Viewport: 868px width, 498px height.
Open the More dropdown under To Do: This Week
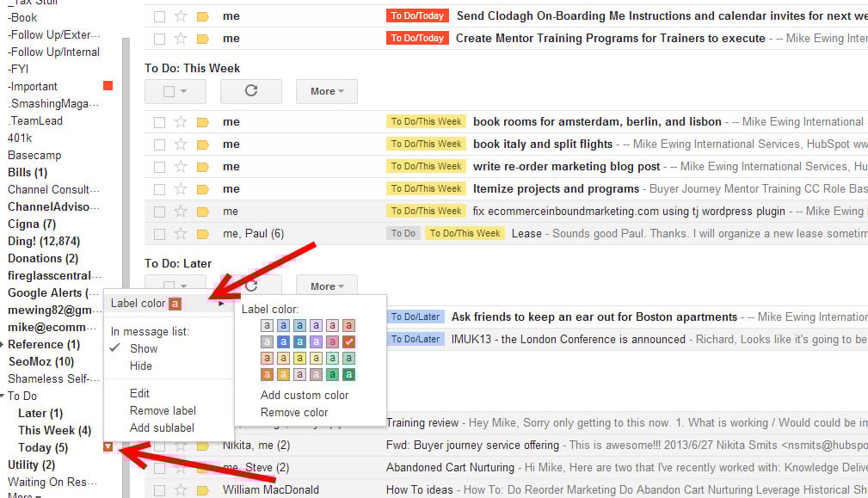click(x=326, y=91)
